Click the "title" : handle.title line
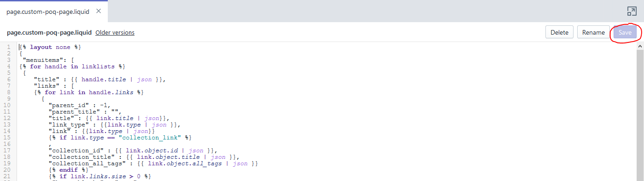644x181 pixels. tap(99, 79)
